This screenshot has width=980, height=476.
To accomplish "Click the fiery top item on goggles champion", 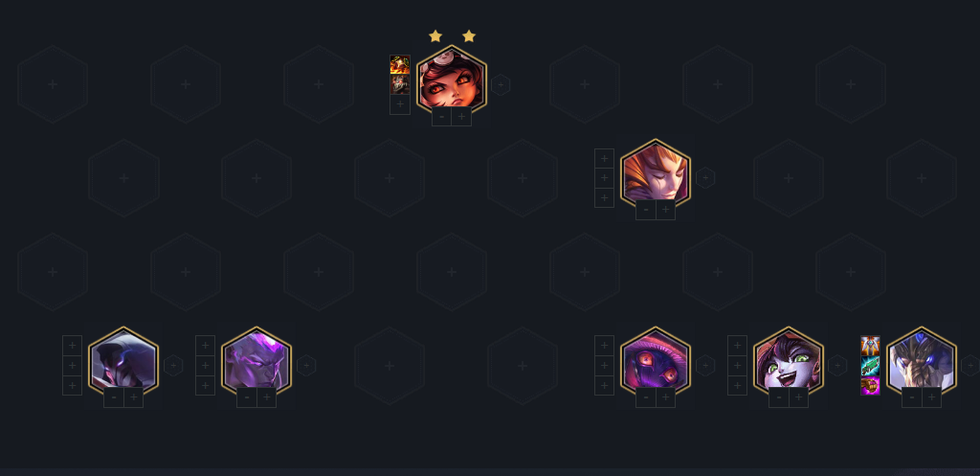I will click(400, 64).
